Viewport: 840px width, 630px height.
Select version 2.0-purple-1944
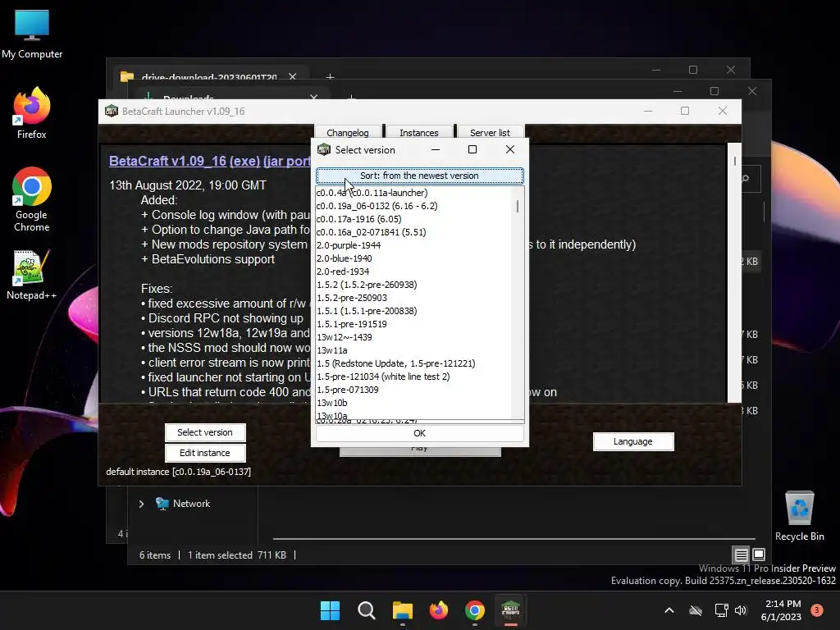pyautogui.click(x=413, y=245)
